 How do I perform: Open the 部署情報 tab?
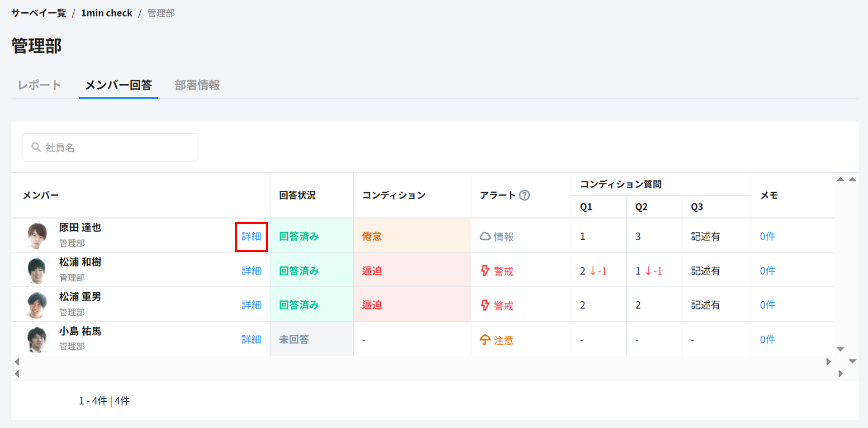[197, 85]
